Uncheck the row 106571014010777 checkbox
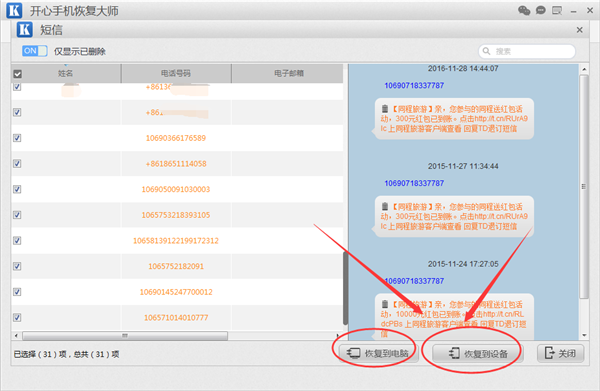The height and width of the screenshot is (391, 600). coord(17,318)
